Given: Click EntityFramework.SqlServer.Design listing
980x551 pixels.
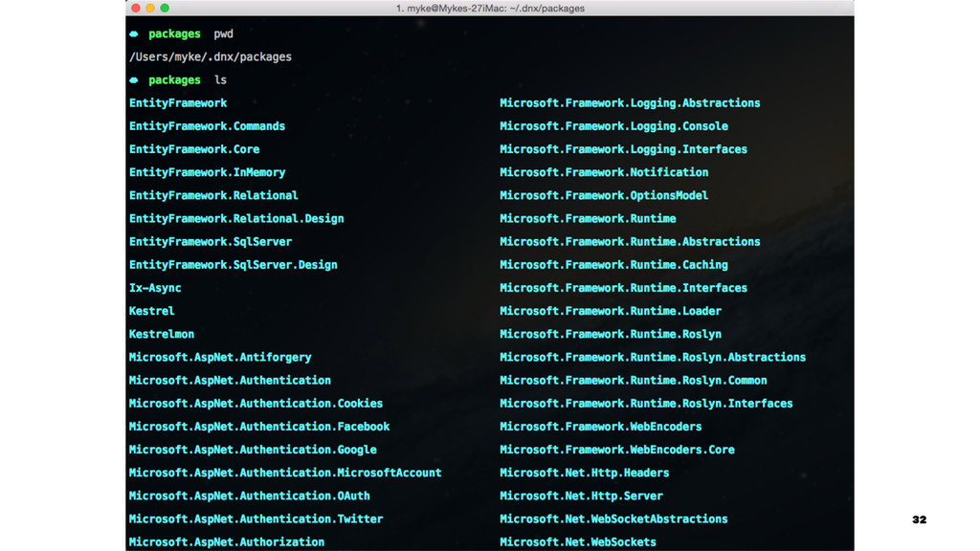Looking at the screenshot, I should coord(234,265).
